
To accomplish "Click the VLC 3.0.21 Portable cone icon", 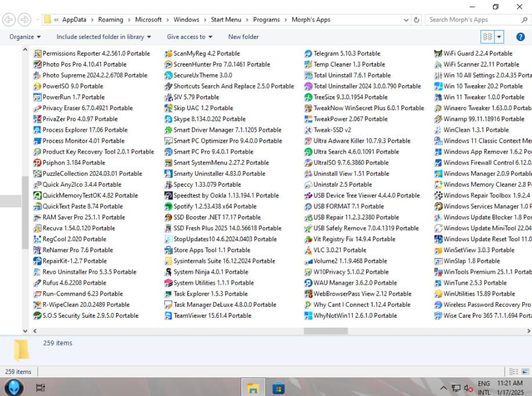I will pos(308,250).
